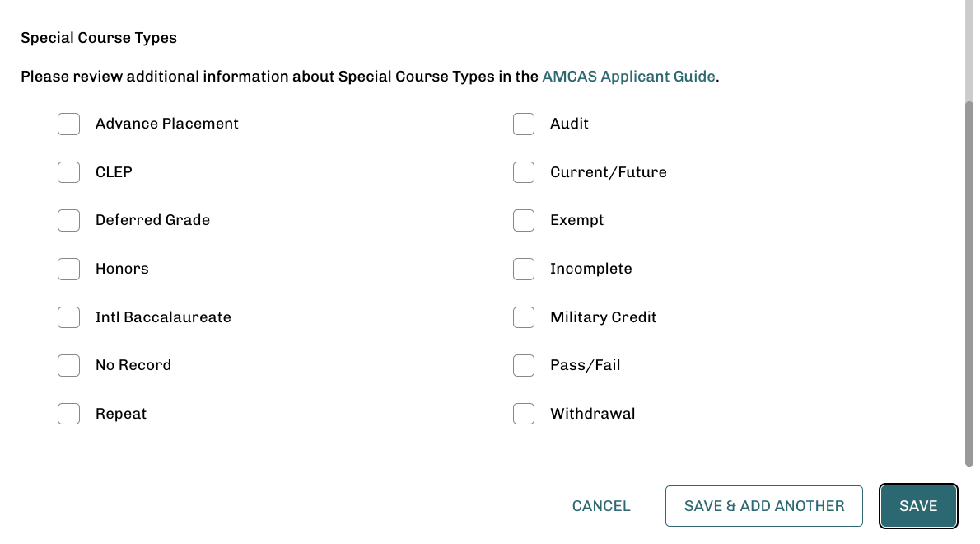Viewport: 980px width, 544px height.
Task: Enable the Audit course type
Action: pyautogui.click(x=524, y=124)
